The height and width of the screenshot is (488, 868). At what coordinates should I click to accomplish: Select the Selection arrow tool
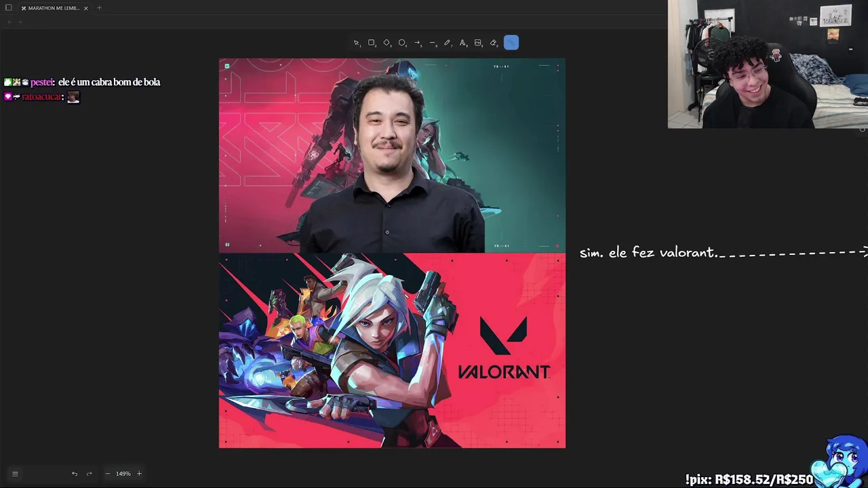357,43
